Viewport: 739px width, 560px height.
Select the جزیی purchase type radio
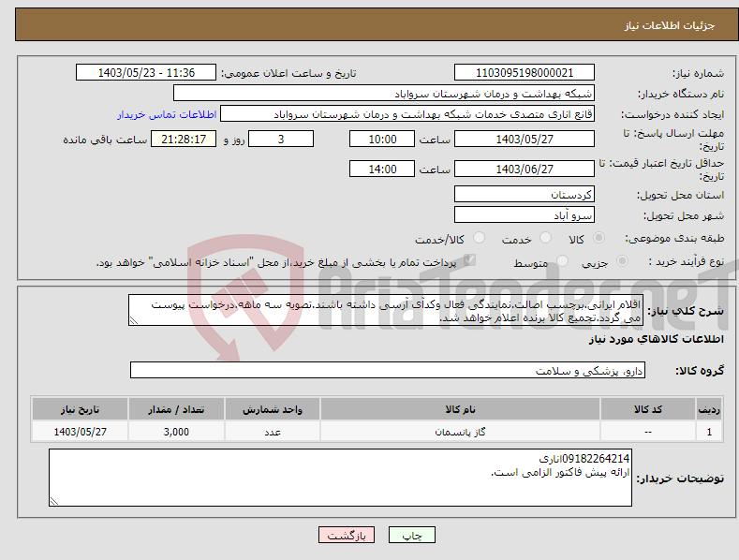coord(622,261)
